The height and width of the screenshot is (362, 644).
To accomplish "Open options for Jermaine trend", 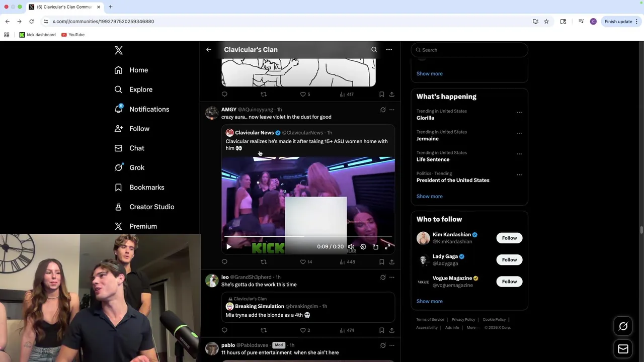I will 519,133.
